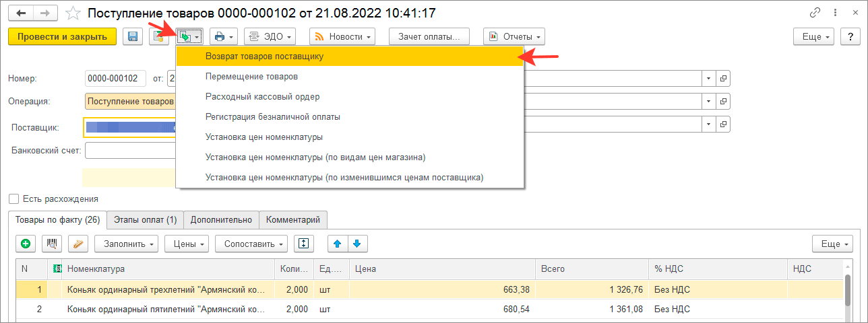868x323 pixels.
Task: Switch to Дополнительно tab
Action: coord(221,219)
